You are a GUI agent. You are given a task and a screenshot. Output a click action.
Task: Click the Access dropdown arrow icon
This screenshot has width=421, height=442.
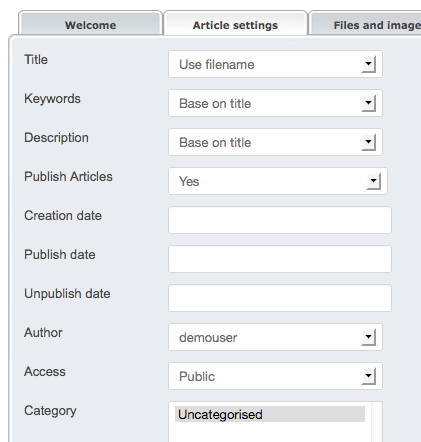(x=369, y=376)
